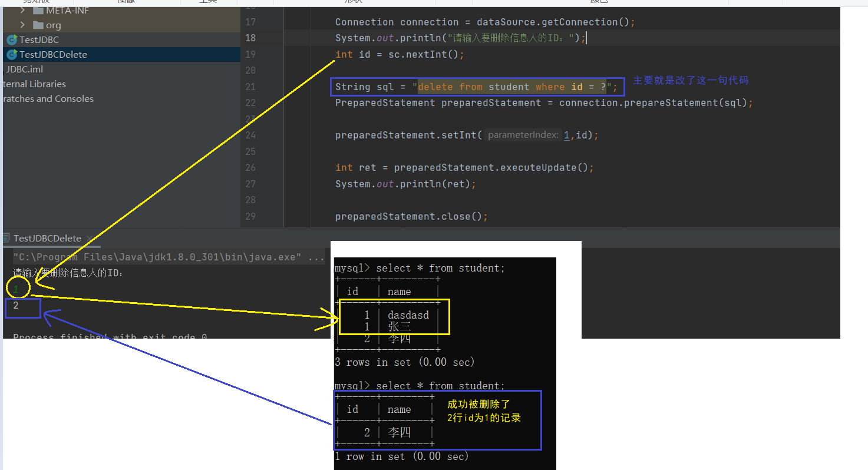Open the TestJDBCDelete class in project tree
The image size is (868, 470).
coord(53,54)
